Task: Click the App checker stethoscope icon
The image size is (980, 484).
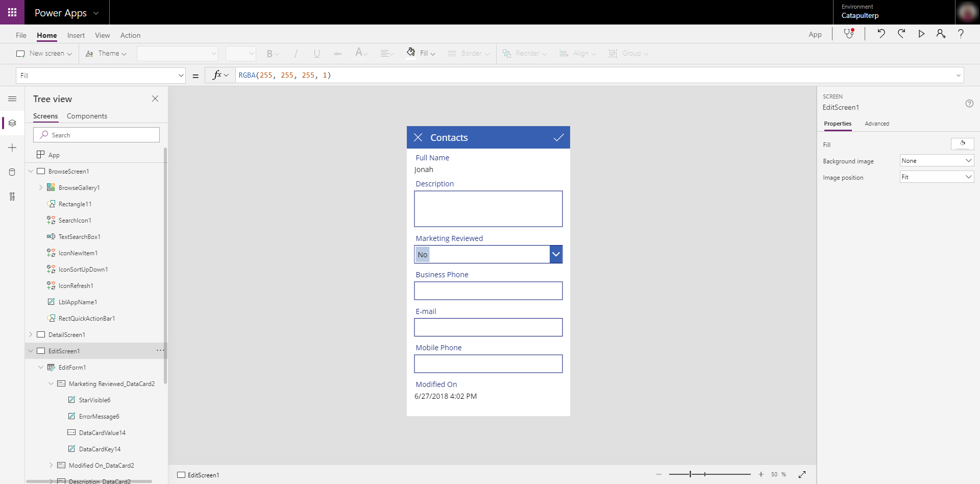Action: click(849, 34)
